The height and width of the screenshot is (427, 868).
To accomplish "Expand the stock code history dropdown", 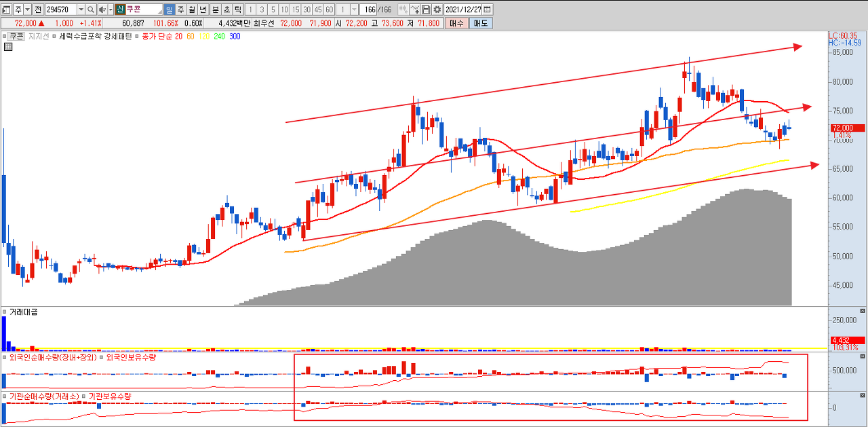I will (x=81, y=10).
